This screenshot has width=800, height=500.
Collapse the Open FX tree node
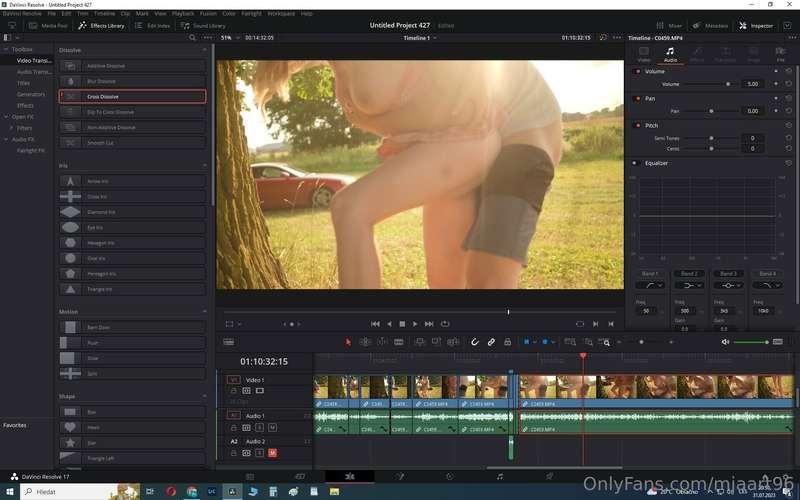click(6, 117)
